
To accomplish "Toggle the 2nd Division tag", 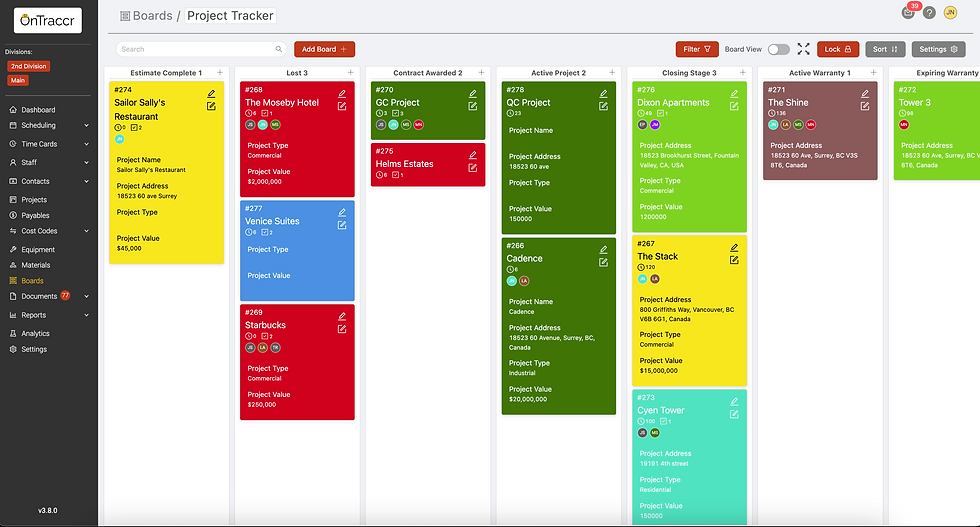I will 29,66.
